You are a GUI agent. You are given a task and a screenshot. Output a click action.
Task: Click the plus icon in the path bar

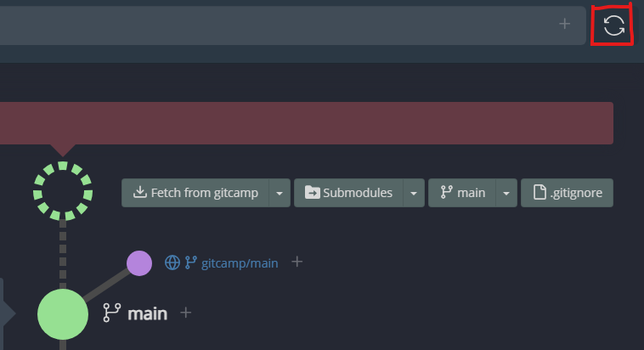[564, 24]
